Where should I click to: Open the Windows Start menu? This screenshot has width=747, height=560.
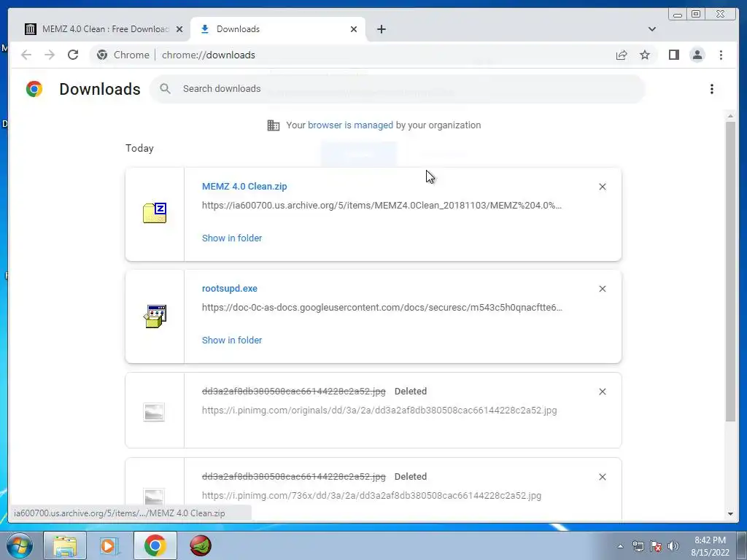coord(20,546)
